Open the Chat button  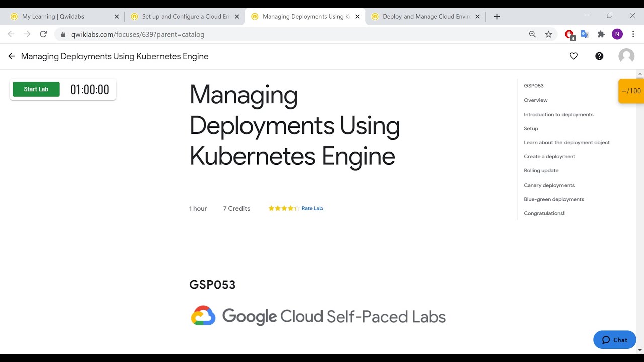615,340
